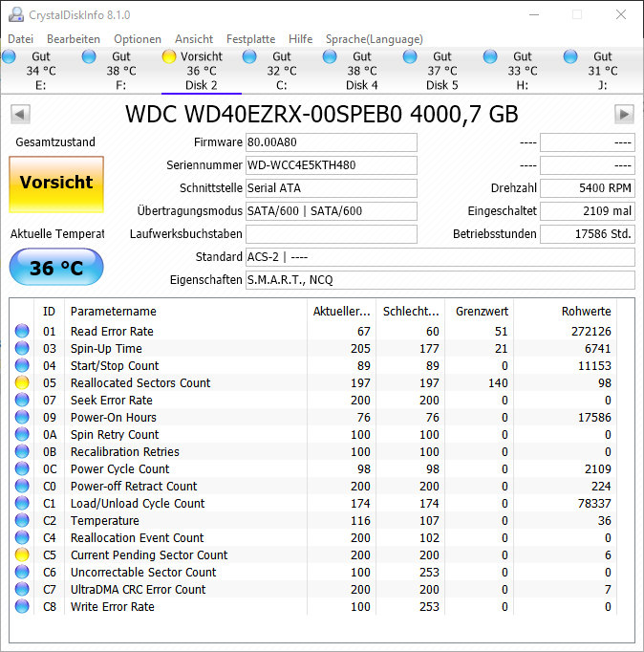Click the drive title WDC WD40EZRX-00SPEB0
The image size is (644, 652).
pos(322,114)
